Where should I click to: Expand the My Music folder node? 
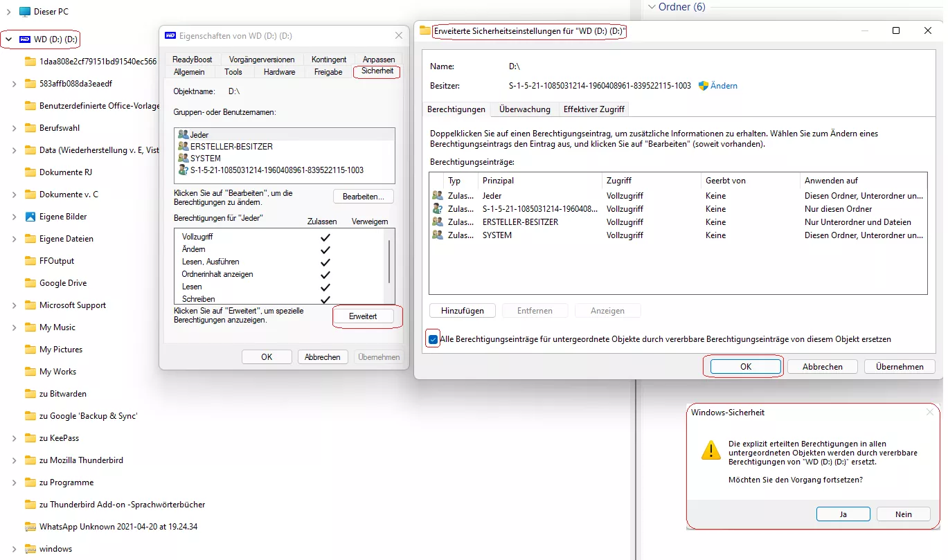(14, 327)
